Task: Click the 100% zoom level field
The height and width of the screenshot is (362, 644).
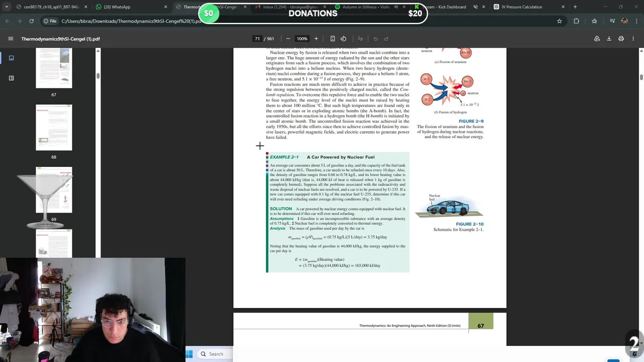Action: 302,39
